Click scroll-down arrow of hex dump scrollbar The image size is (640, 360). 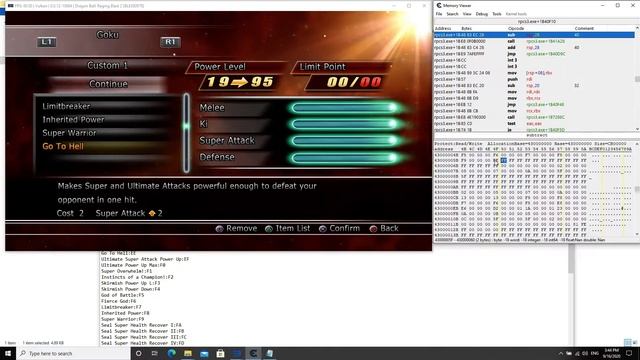(637, 234)
